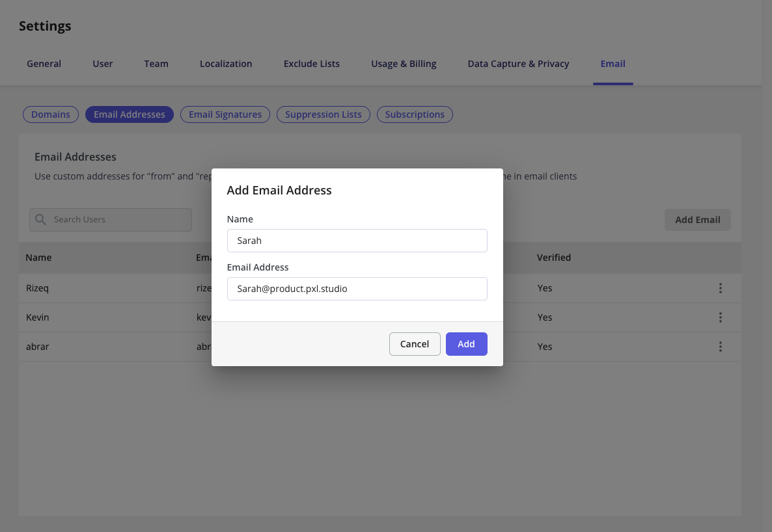Click the Email Addresses section heading
Image resolution: width=772 pixels, height=532 pixels.
[76, 157]
